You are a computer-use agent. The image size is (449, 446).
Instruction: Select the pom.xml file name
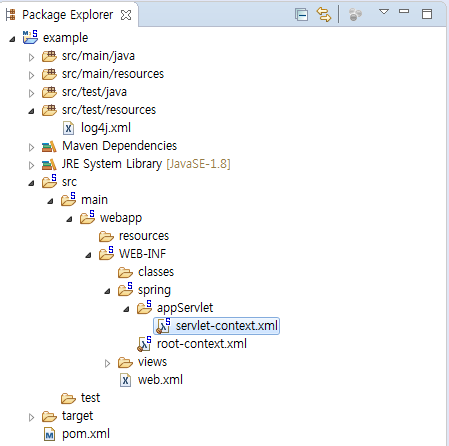tap(86, 434)
